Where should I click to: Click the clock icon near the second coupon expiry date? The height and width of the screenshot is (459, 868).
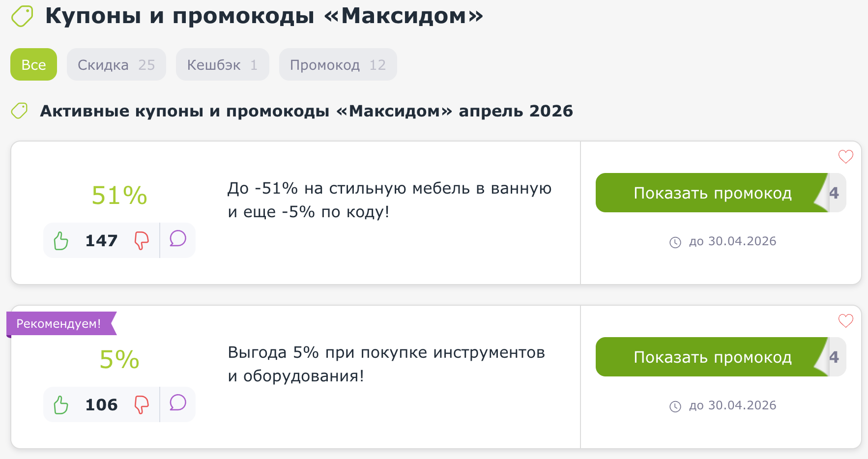676,405
